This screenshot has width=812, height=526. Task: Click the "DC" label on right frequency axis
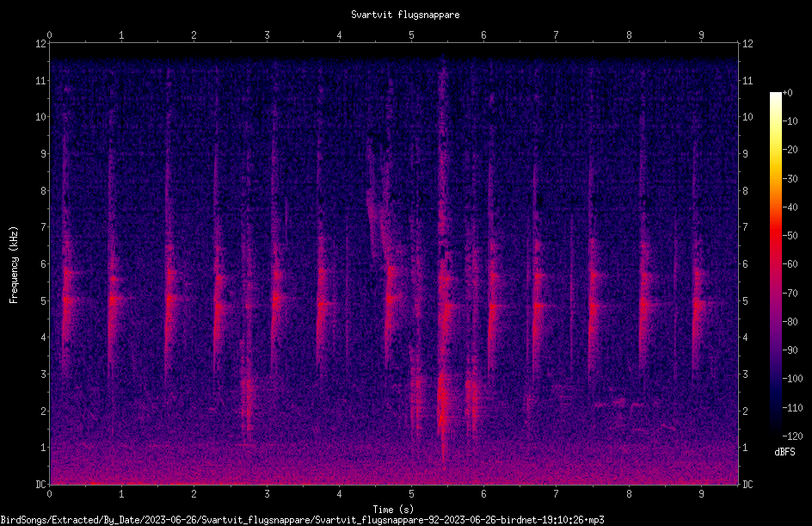click(747, 484)
